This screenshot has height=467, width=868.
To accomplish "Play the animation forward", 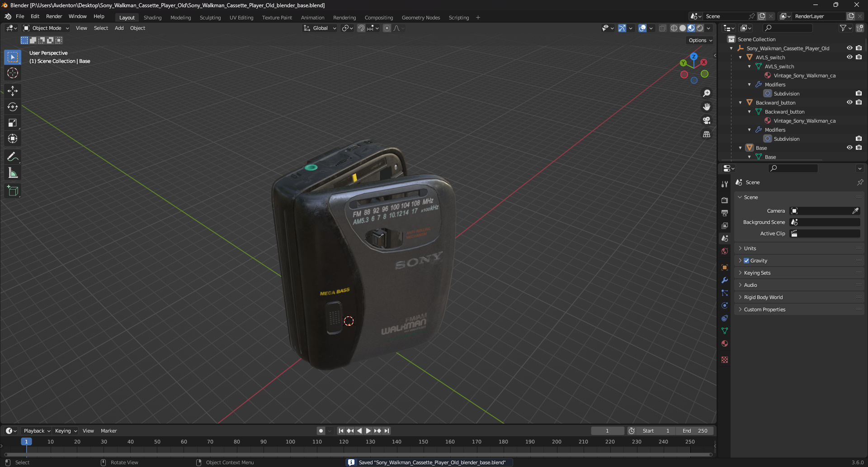I will tap(368, 431).
